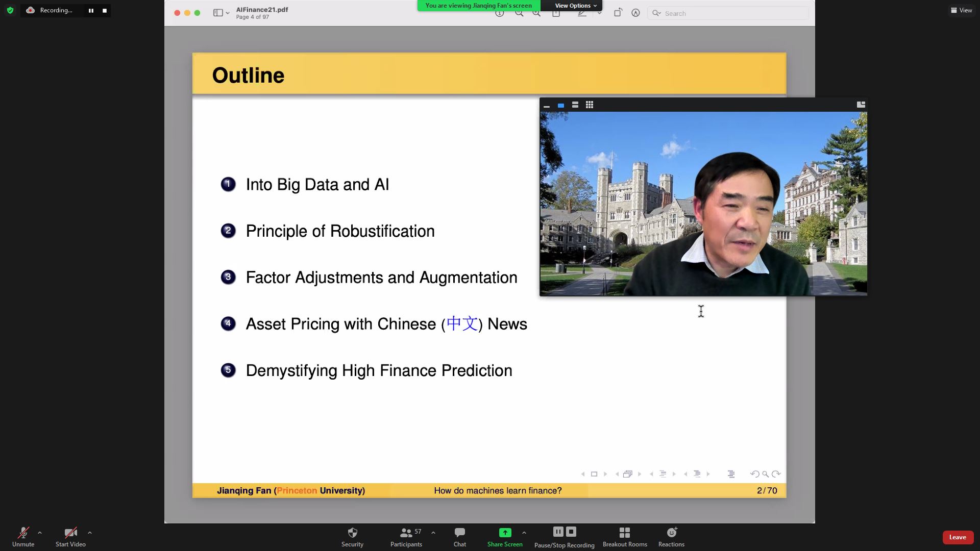The height and width of the screenshot is (551, 980).
Task: Click the Preview inspector info icon
Action: tap(500, 13)
